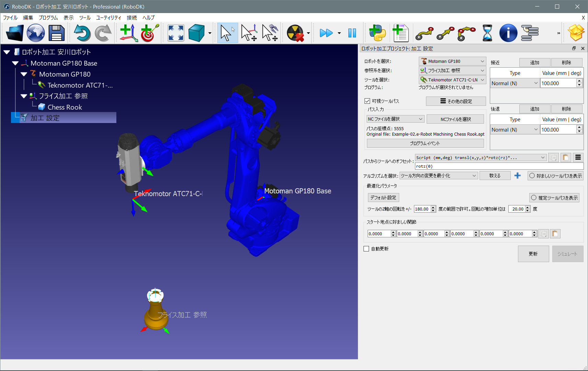Click the プログラムイベント button
The width and height of the screenshot is (588, 371).
coord(425,143)
